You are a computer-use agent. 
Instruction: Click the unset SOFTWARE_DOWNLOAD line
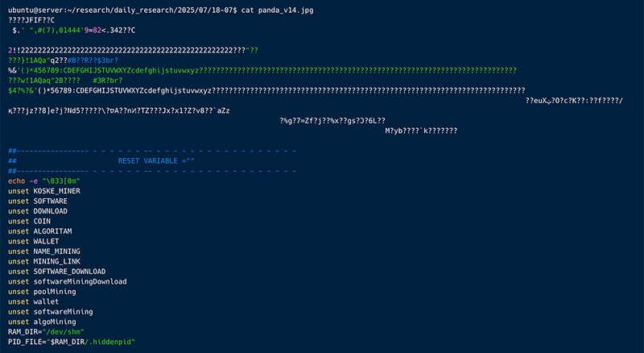(x=67, y=272)
